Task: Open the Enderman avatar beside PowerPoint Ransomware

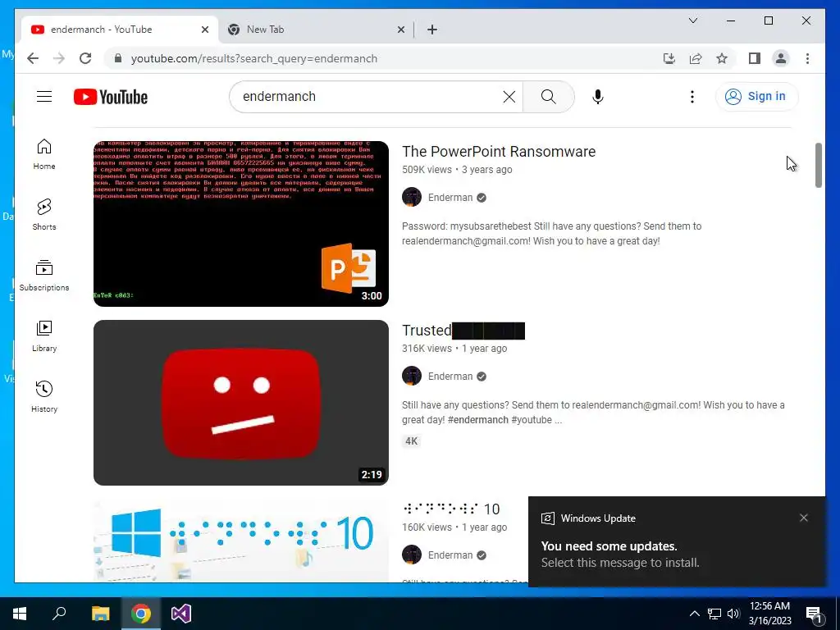Action: pyautogui.click(x=412, y=197)
